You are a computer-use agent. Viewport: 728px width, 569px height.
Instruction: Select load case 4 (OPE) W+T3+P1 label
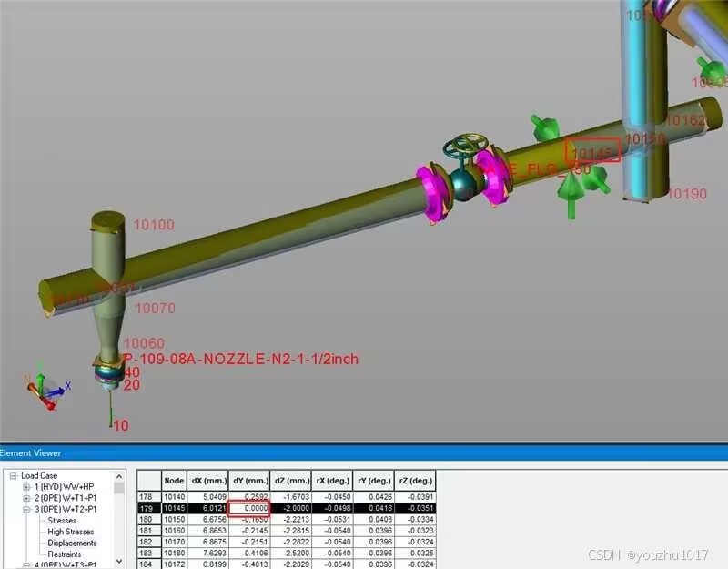point(66,564)
